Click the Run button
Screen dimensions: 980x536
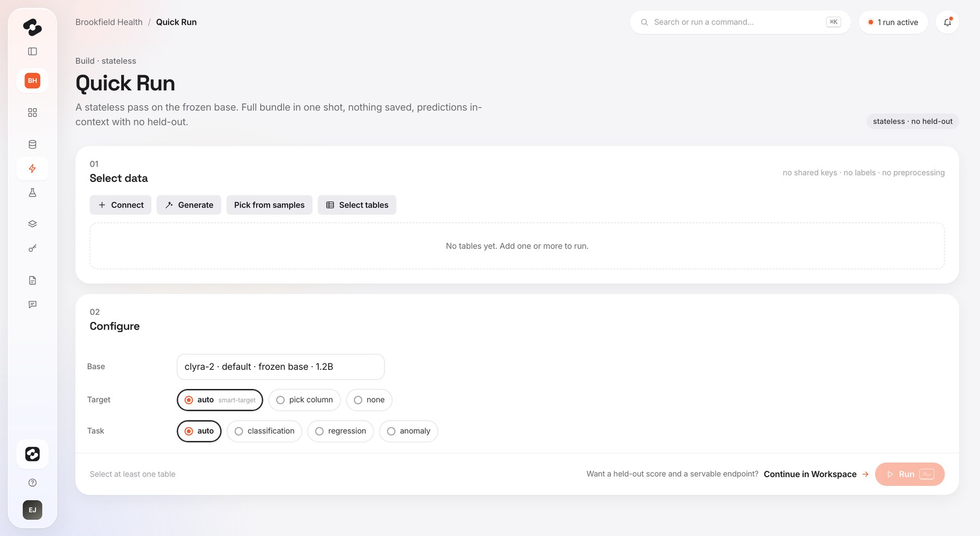[910, 474]
